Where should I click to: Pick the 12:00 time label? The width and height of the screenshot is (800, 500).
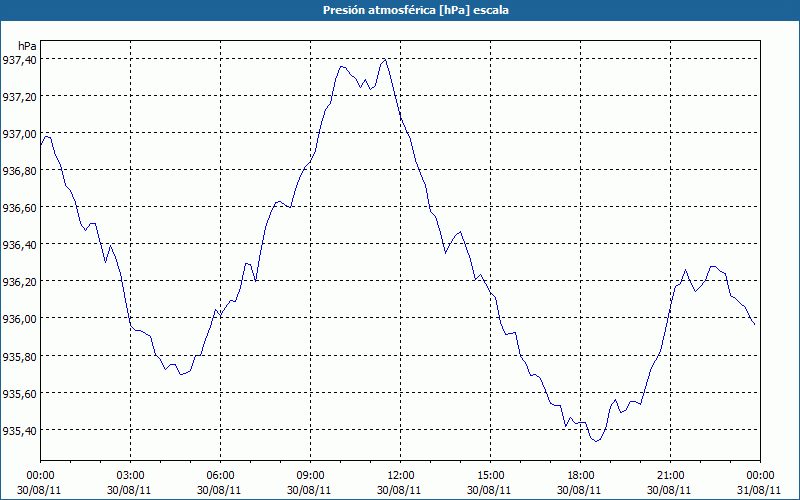[x=401, y=476]
